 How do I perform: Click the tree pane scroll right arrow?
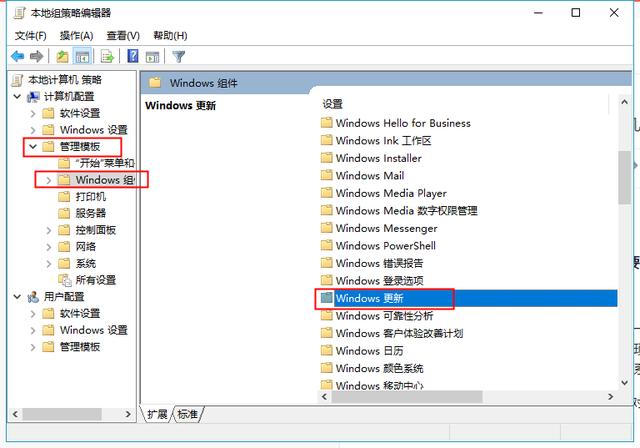click(128, 414)
